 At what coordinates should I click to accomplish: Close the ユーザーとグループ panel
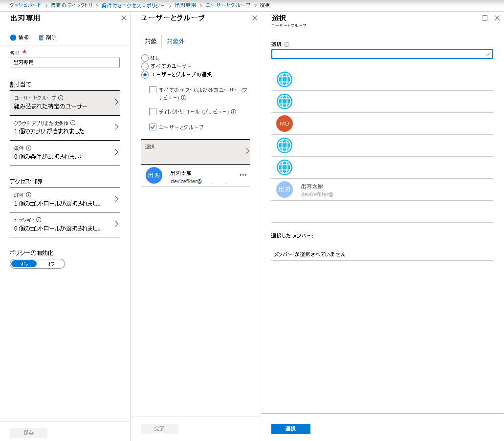coord(255,18)
